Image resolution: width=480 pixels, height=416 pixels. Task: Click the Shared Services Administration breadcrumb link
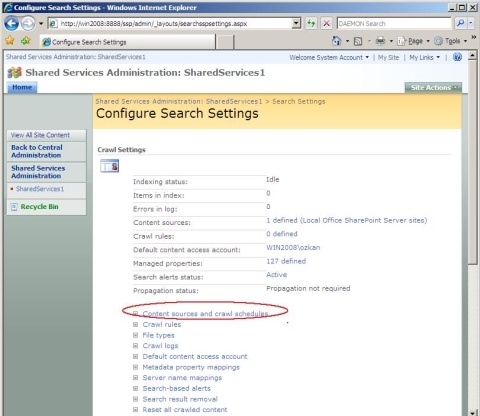179,101
